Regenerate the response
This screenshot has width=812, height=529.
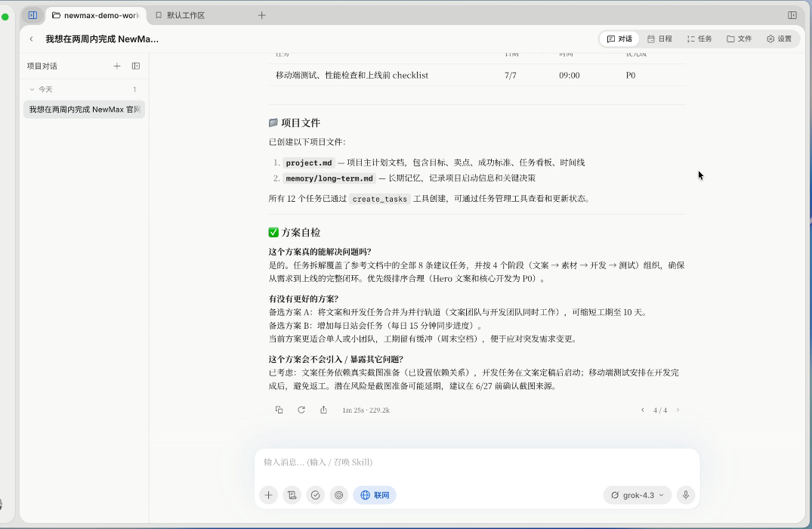[301, 410]
